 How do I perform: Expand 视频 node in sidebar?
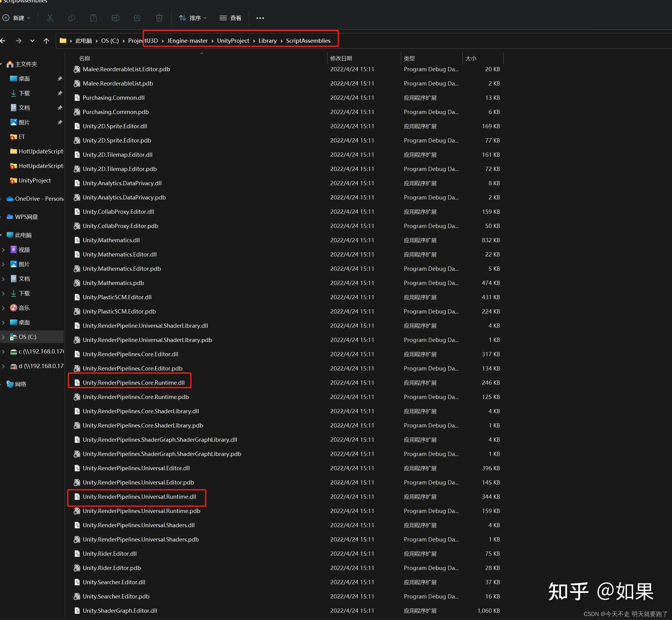point(3,250)
